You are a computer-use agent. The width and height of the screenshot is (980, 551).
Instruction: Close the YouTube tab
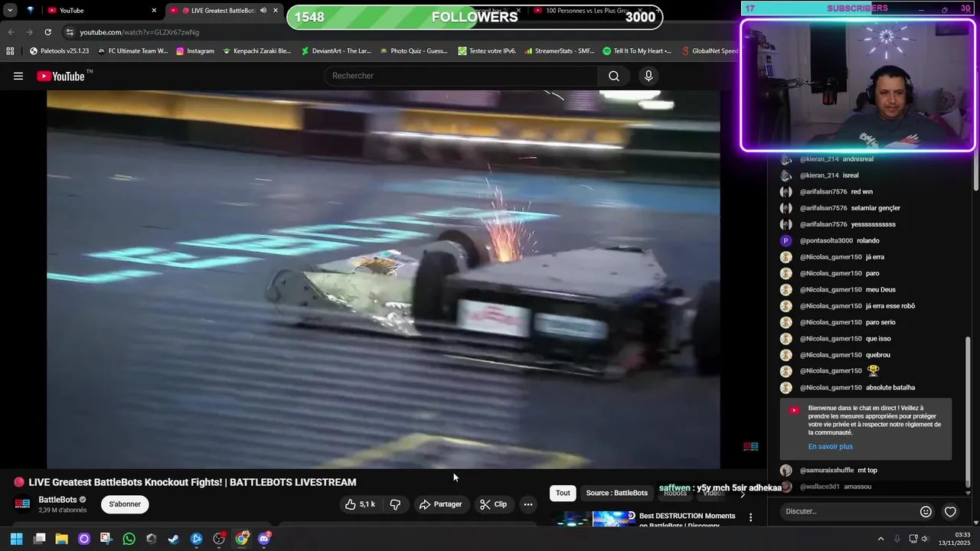[x=154, y=11]
